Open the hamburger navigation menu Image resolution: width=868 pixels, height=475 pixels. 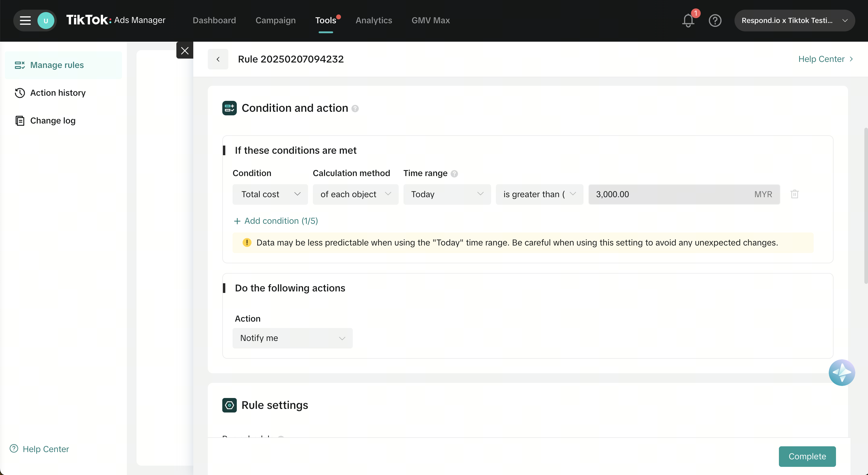[x=25, y=20]
